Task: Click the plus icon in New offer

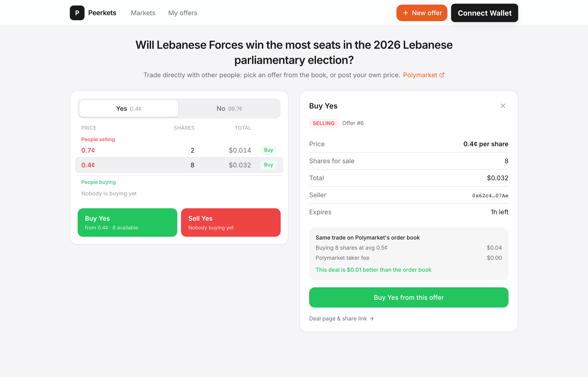Action: [x=406, y=13]
